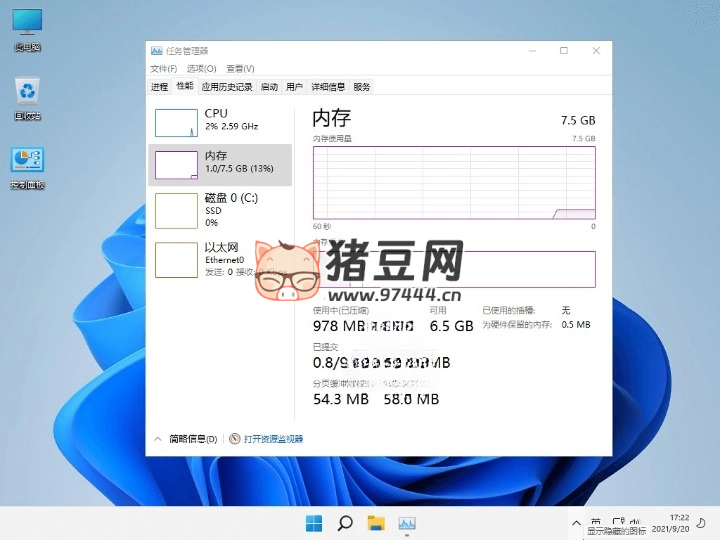The height and width of the screenshot is (540, 720).
Task: Select the CPU performance graph thumbnail
Action: (x=176, y=122)
